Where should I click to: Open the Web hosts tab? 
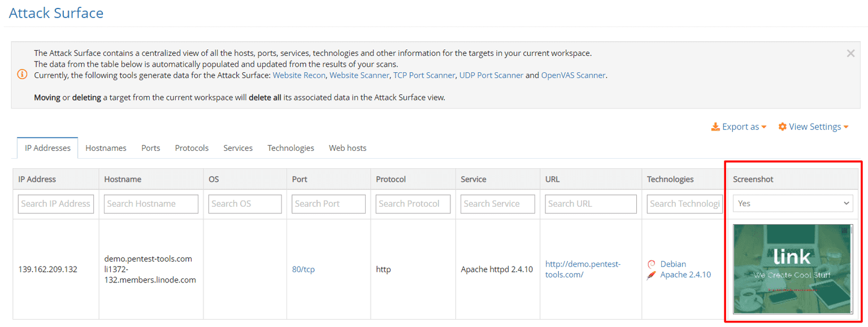pos(348,148)
